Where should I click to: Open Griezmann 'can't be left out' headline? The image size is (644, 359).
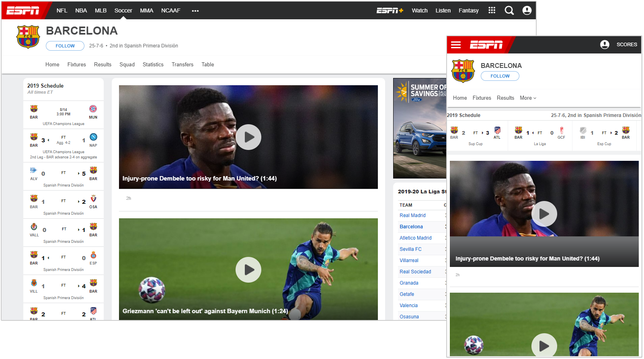click(x=205, y=311)
